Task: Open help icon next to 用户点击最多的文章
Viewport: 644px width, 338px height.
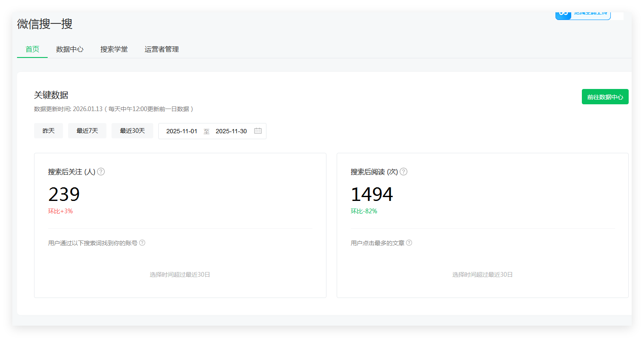Action: [x=409, y=243]
